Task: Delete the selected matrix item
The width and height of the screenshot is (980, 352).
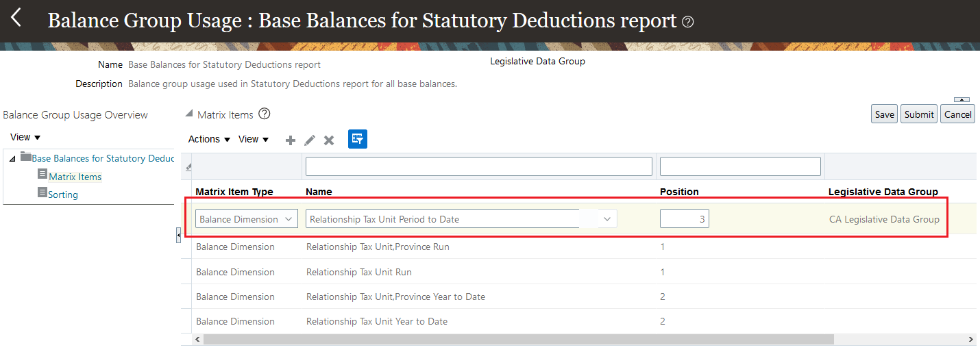Action: [329, 140]
